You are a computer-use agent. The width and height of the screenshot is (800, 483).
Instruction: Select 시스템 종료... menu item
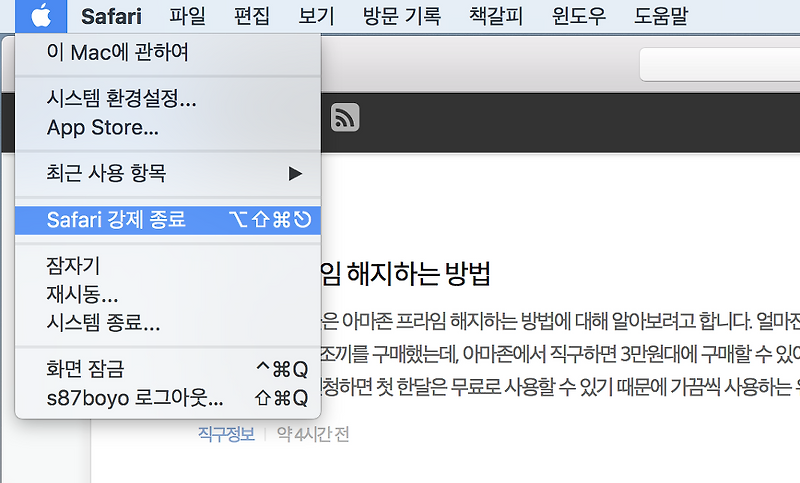click(x=168, y=323)
